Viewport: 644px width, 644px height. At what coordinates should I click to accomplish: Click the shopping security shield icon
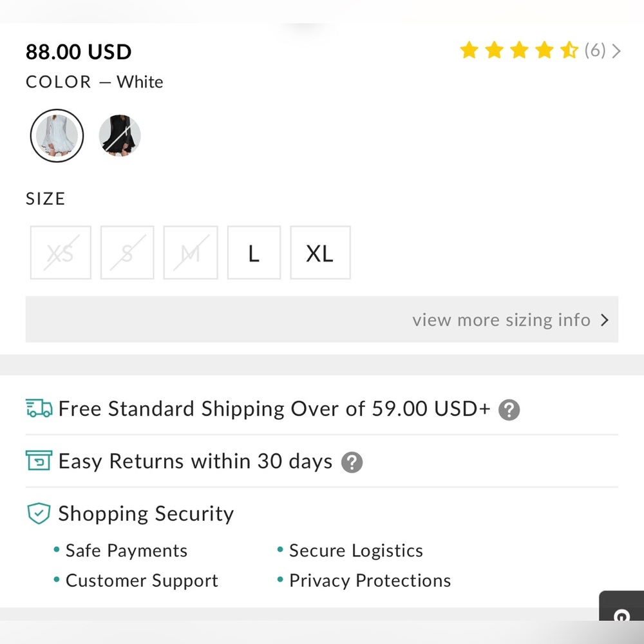pyautogui.click(x=39, y=513)
